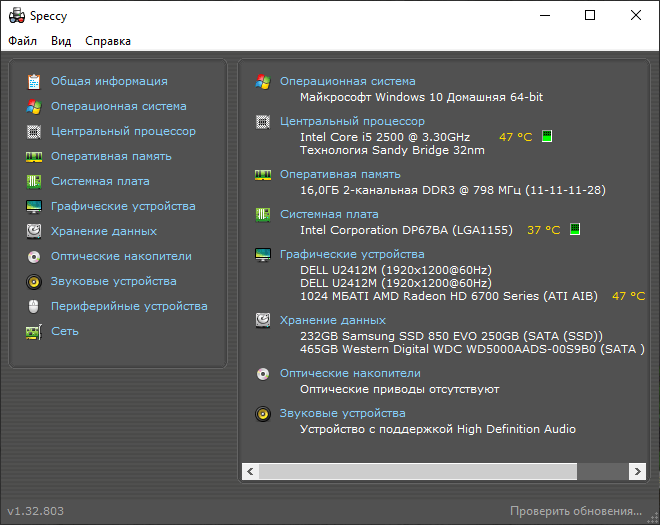Click the mouse icon for Периферийные устройства
The height and width of the screenshot is (525, 660).
[x=33, y=306]
